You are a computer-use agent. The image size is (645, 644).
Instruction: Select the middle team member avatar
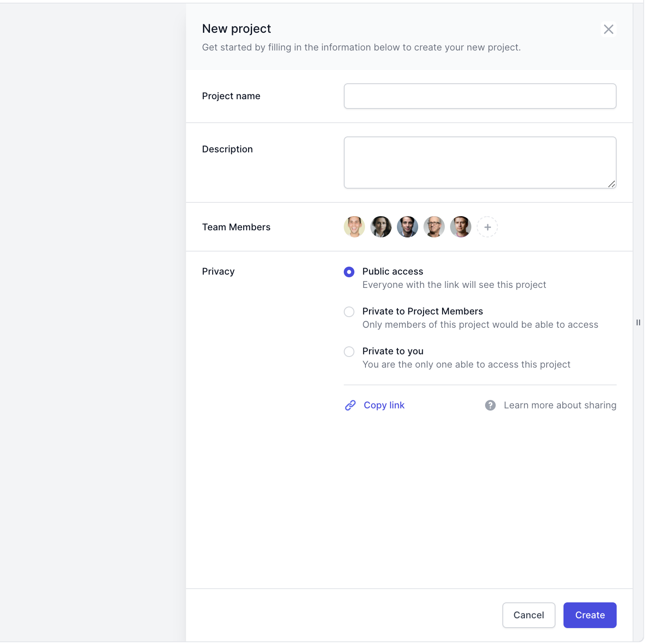407,227
